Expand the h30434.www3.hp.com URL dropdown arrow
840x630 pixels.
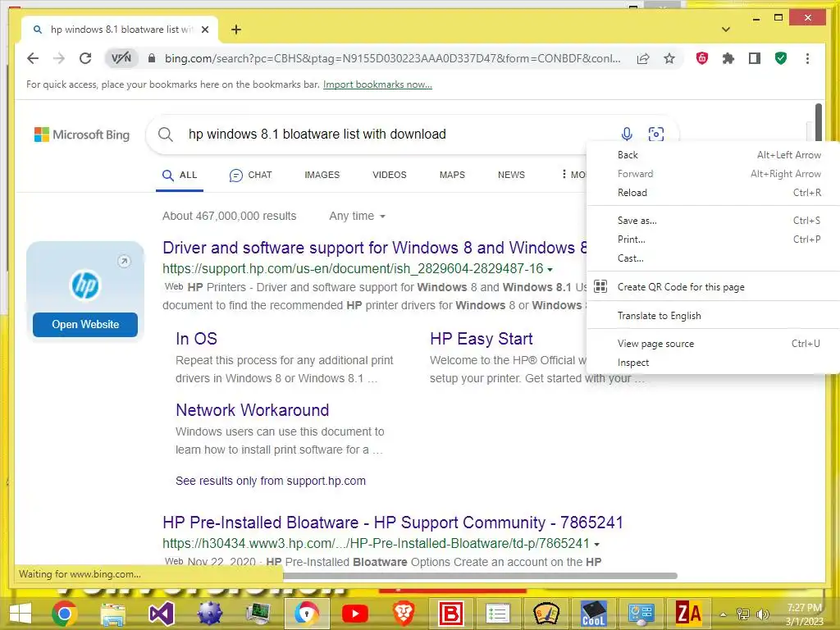(597, 545)
